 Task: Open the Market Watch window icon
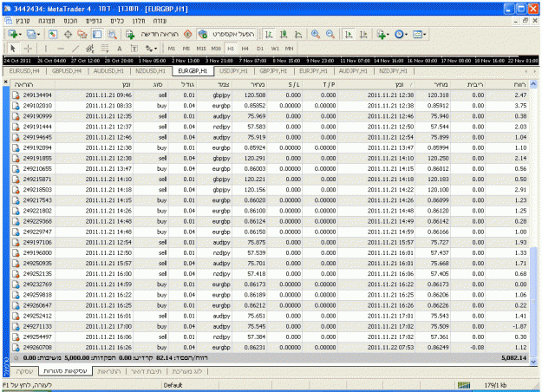53,34
